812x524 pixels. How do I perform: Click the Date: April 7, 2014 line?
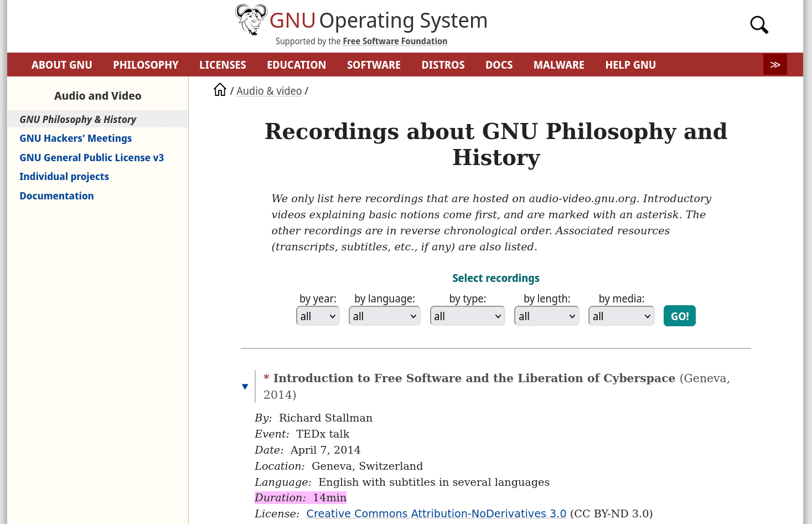click(x=308, y=450)
